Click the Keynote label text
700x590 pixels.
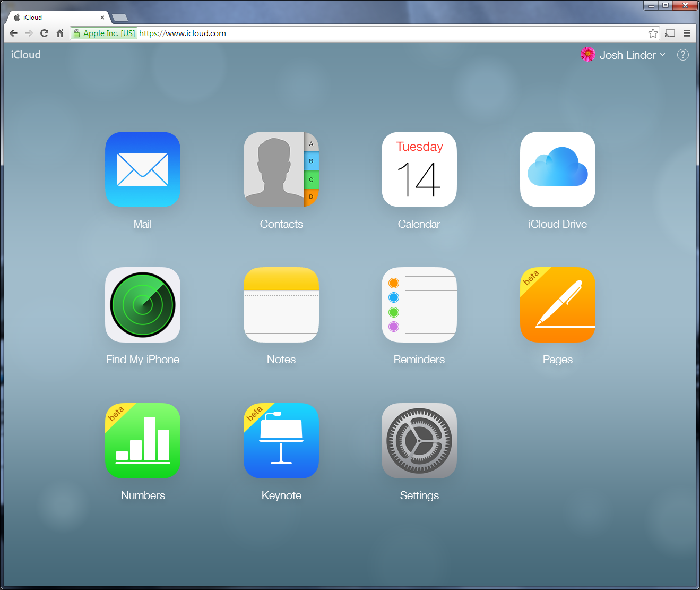click(x=281, y=495)
